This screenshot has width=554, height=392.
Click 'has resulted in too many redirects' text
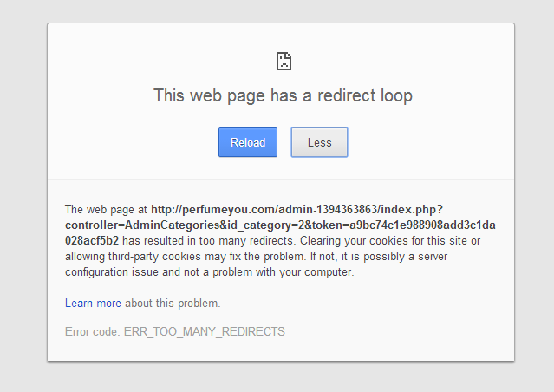[x=208, y=241]
